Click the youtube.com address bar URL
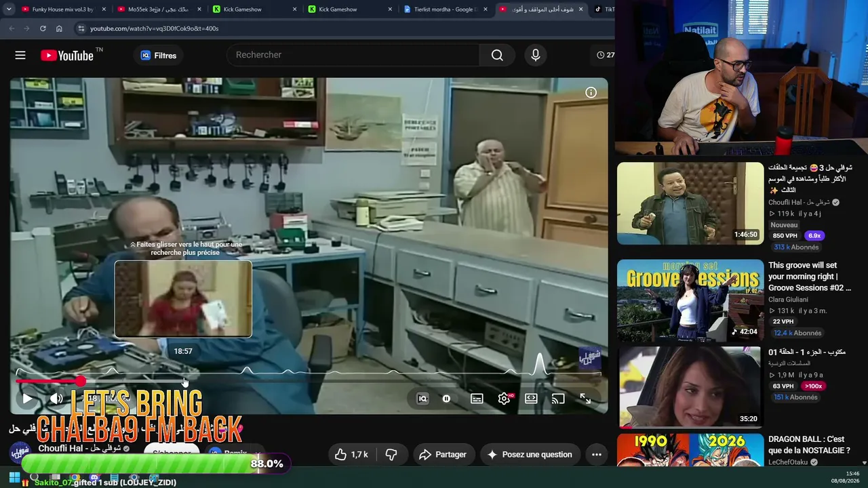 (x=154, y=28)
